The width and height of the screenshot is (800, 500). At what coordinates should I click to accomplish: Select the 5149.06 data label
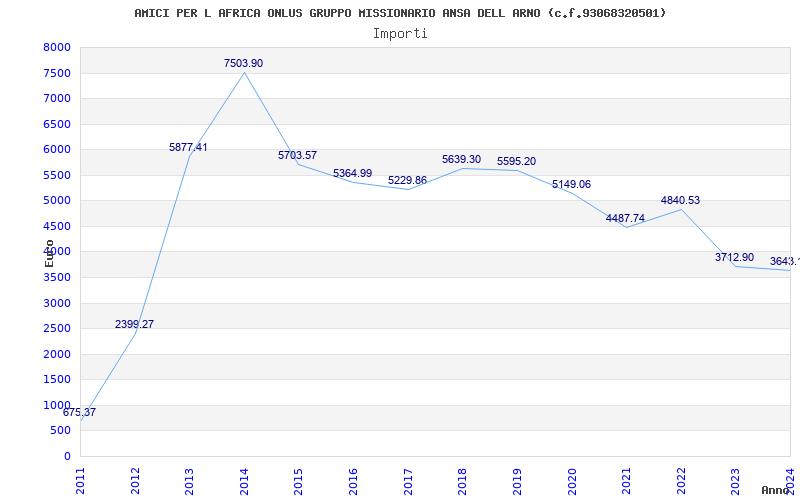571,184
